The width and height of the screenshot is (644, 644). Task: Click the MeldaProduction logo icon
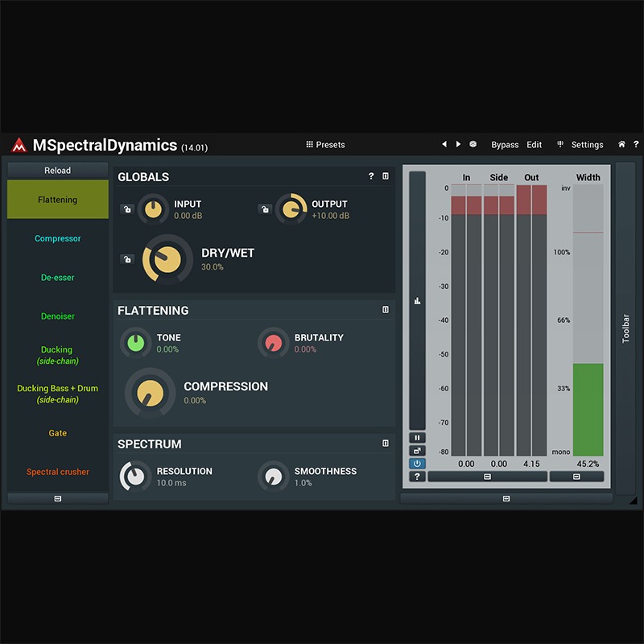(19, 145)
